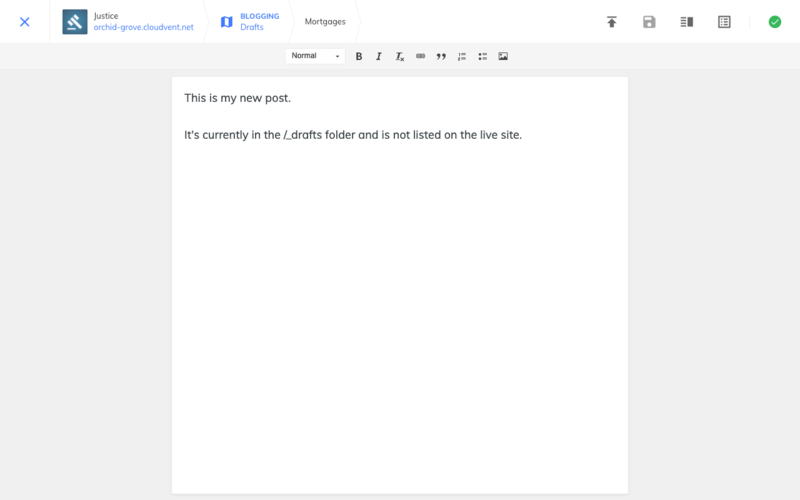
Task: Click the green checkmark status icon
Action: (774, 22)
